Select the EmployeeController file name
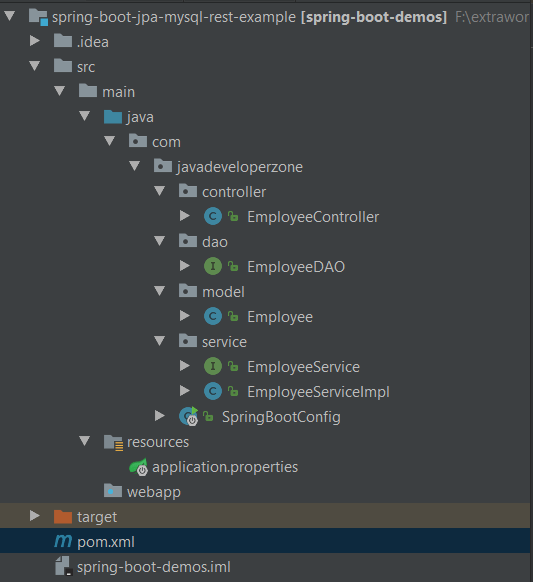The image size is (533, 582). click(313, 217)
